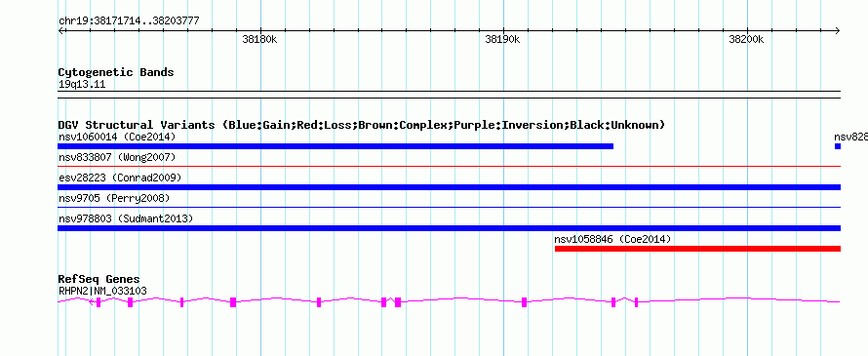868x356 pixels.
Task: Click the 38180k ruler label
Action: click(x=259, y=39)
